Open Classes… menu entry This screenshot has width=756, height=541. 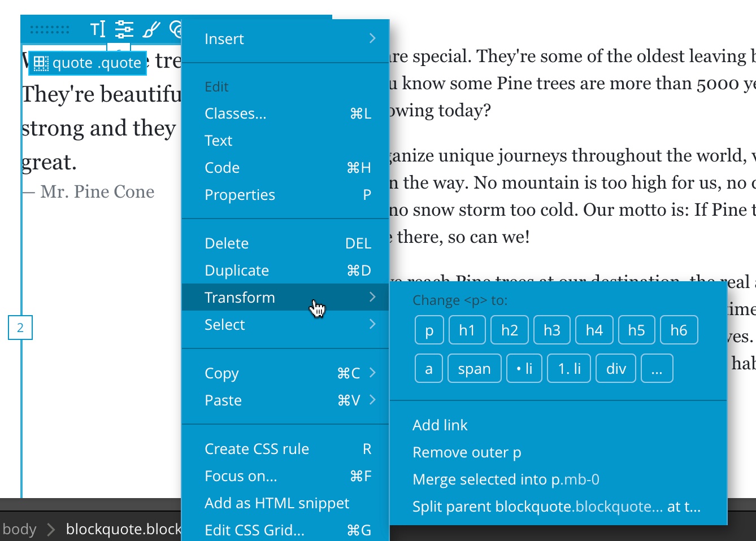(285, 114)
